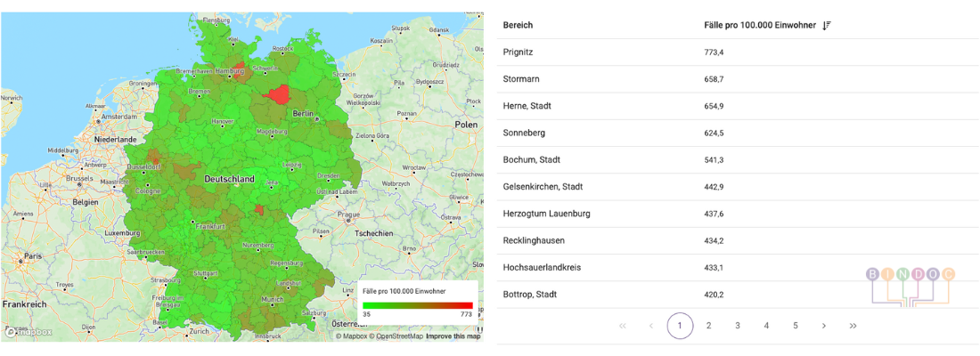980x356 pixels.
Task: Go to page 5 of results
Action: click(796, 326)
